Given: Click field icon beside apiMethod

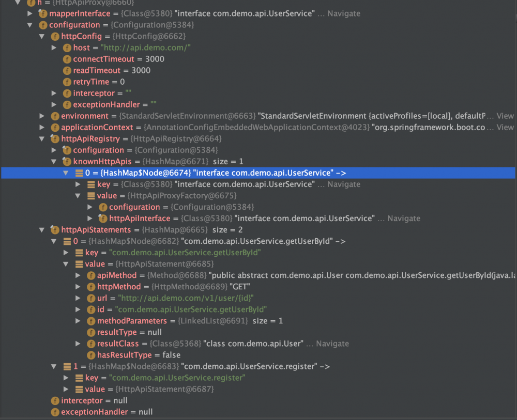Looking at the screenshot, I should 91,275.
